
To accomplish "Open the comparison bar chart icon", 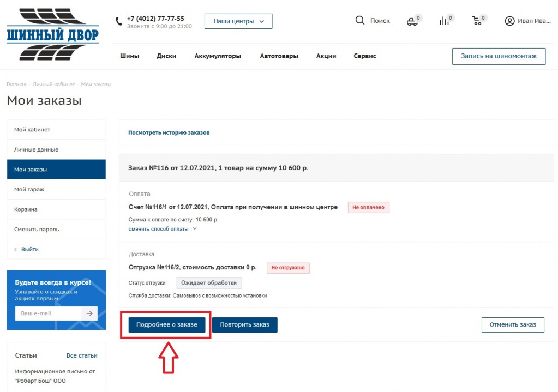I will [445, 21].
